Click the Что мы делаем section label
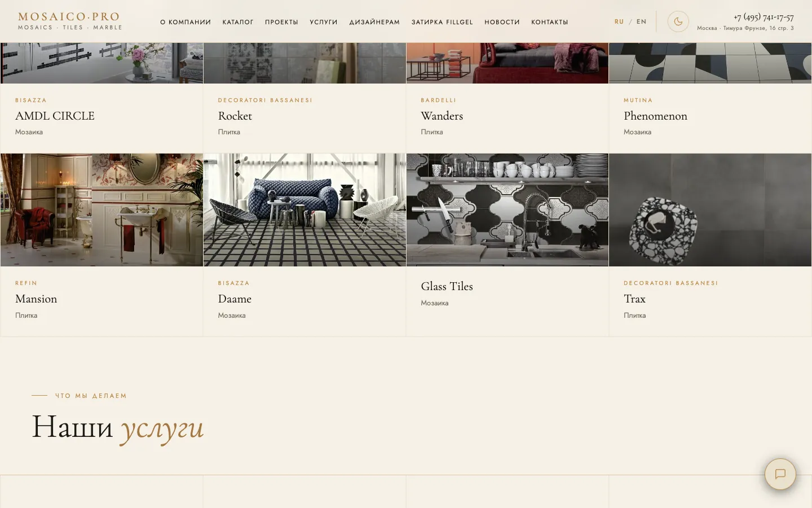812x508 pixels. click(91, 396)
